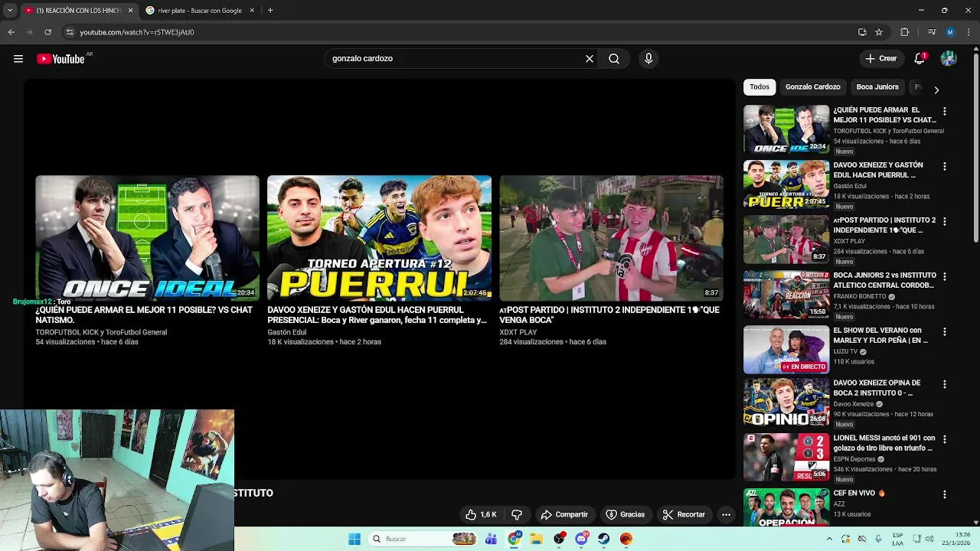Image resolution: width=980 pixels, height=551 pixels.
Task: Open DAVOO XENEIZE OPINA sidebar video thumbnail
Action: pos(786,402)
